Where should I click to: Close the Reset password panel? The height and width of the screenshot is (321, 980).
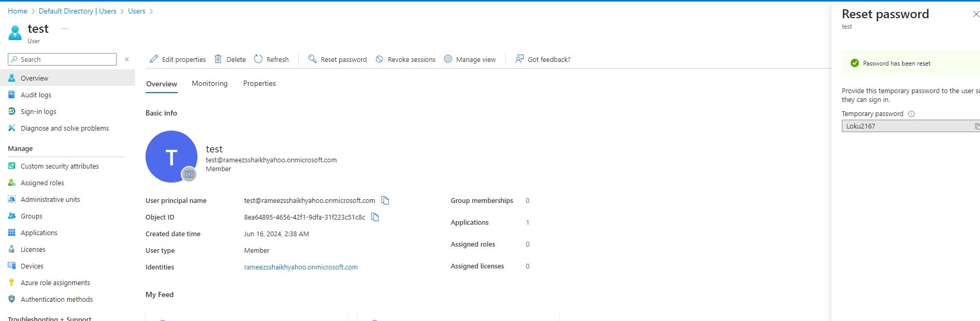pos(976,14)
